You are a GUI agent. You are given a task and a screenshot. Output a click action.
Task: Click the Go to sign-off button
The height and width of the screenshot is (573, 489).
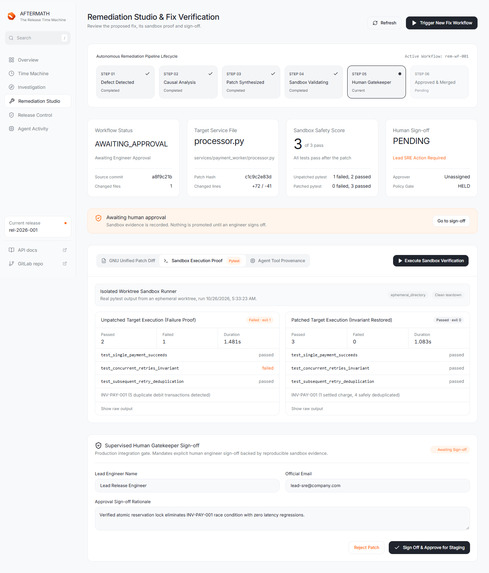pyautogui.click(x=451, y=221)
